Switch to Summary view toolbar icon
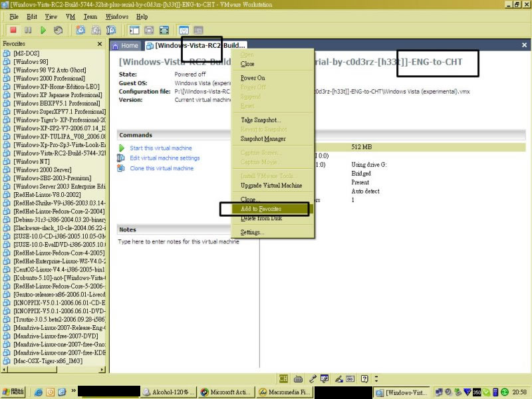532x399 pixels. point(184,30)
